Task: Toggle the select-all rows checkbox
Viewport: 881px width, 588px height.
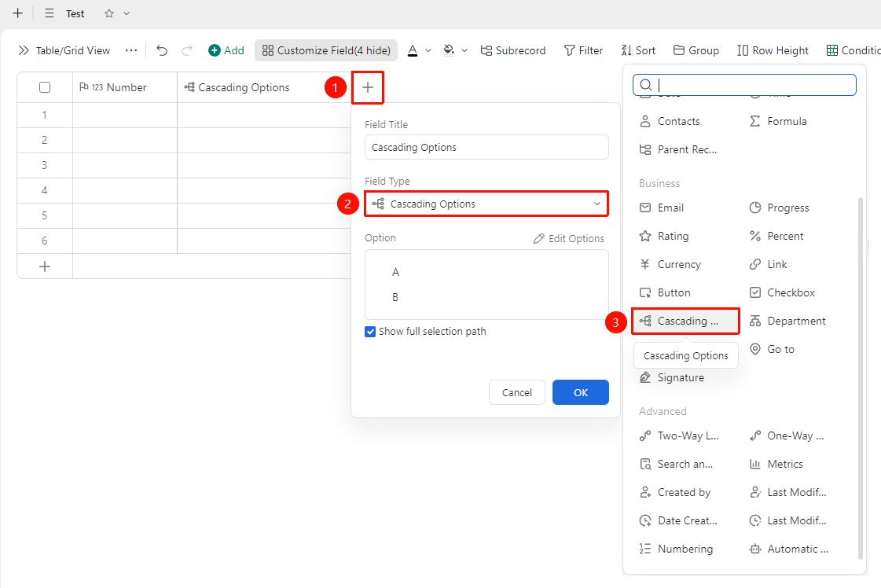Action: click(x=45, y=87)
